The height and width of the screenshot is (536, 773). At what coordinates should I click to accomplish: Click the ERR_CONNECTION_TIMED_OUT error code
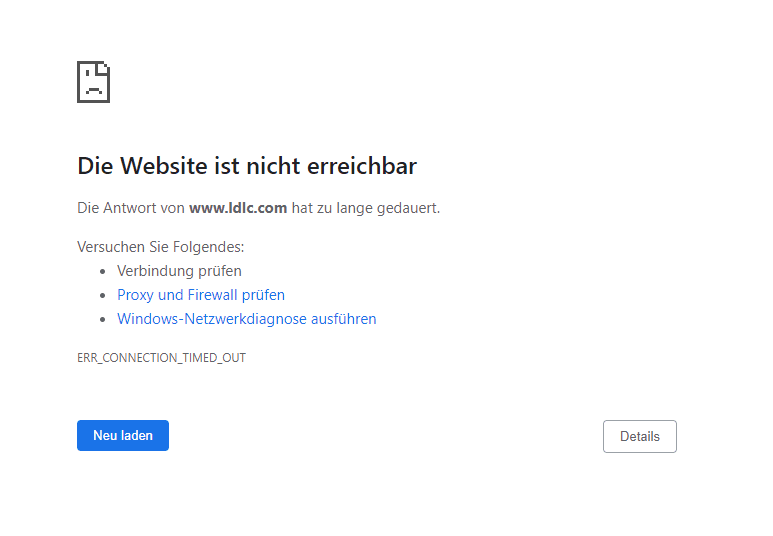[161, 357]
